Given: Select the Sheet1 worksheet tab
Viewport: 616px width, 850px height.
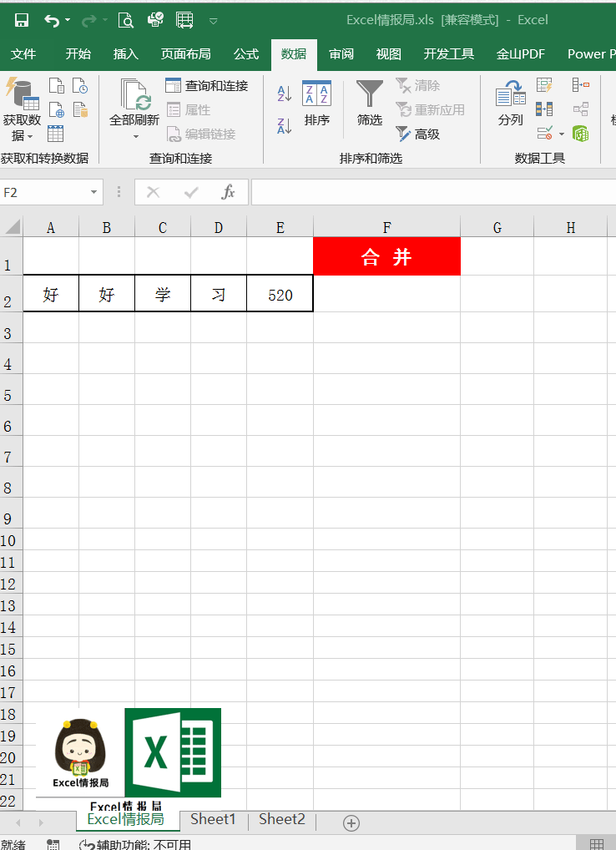Looking at the screenshot, I should [x=214, y=819].
